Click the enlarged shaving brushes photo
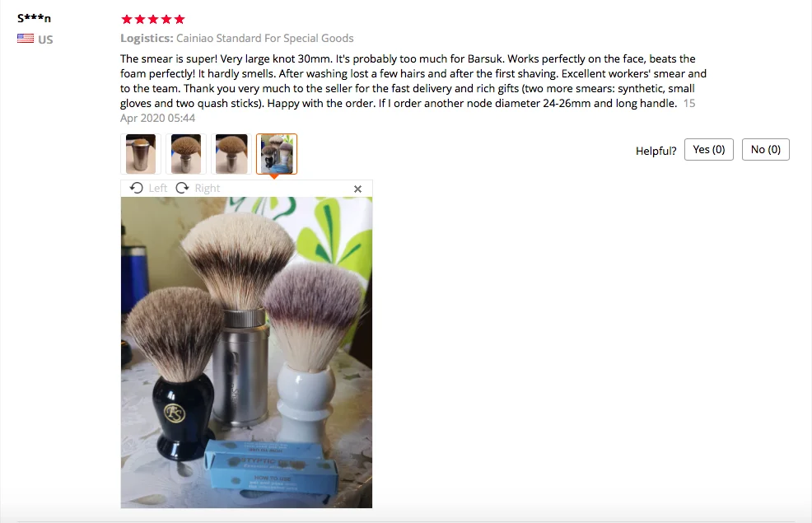 click(x=246, y=353)
